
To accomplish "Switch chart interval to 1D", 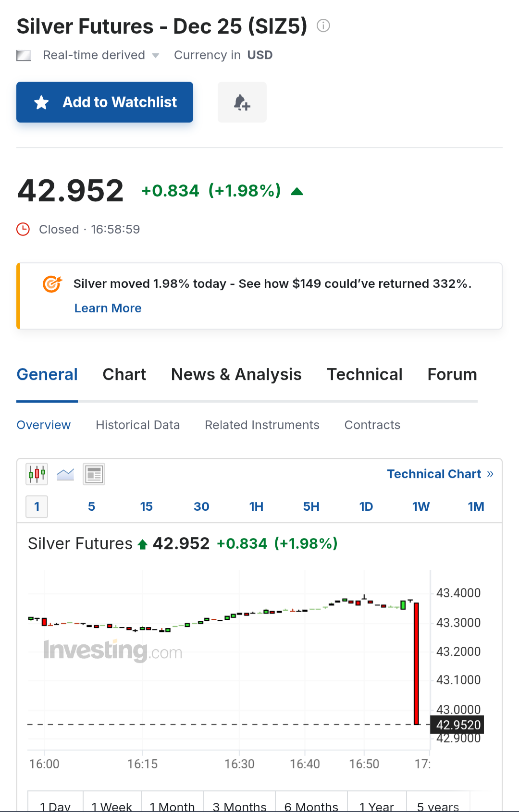I will coord(366,506).
